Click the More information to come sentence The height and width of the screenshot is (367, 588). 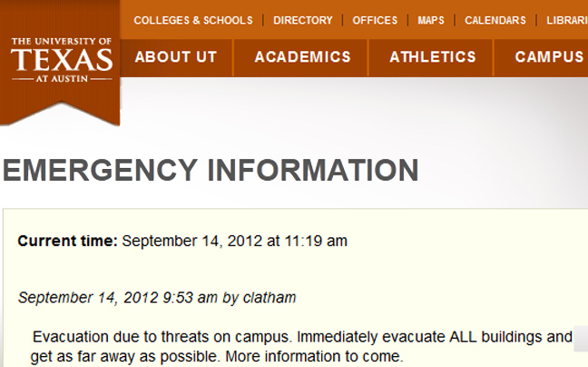point(314,356)
